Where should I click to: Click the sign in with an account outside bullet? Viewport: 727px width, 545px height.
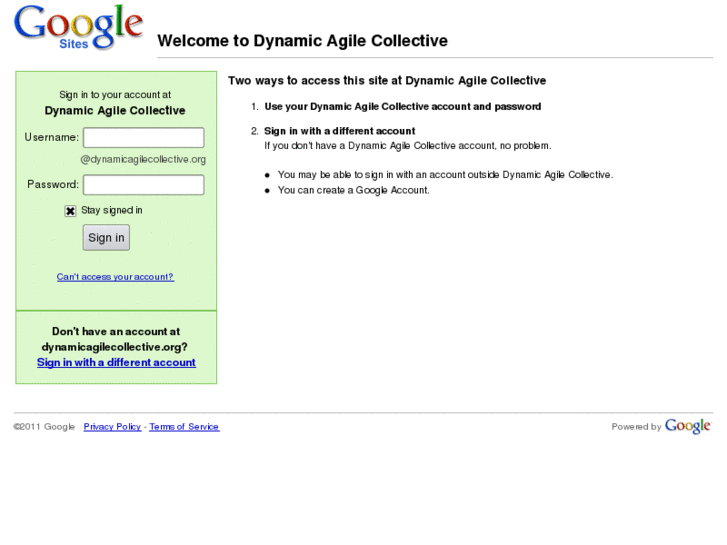click(445, 175)
